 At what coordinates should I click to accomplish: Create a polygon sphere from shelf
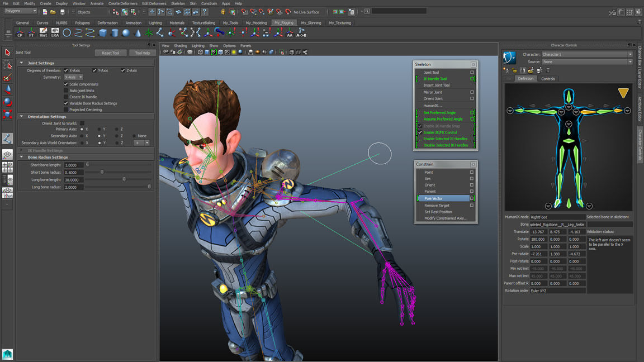(126, 32)
